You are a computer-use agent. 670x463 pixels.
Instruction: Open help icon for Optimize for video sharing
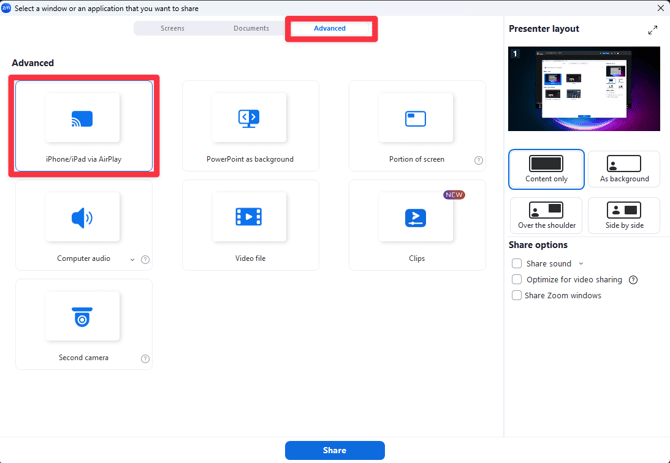click(633, 280)
